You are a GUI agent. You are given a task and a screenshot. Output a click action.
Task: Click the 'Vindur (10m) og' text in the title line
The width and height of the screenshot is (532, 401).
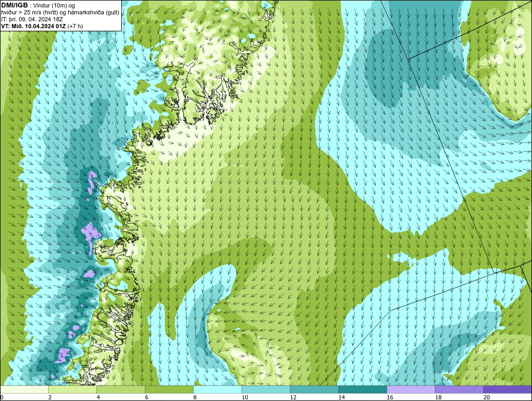(54, 5)
